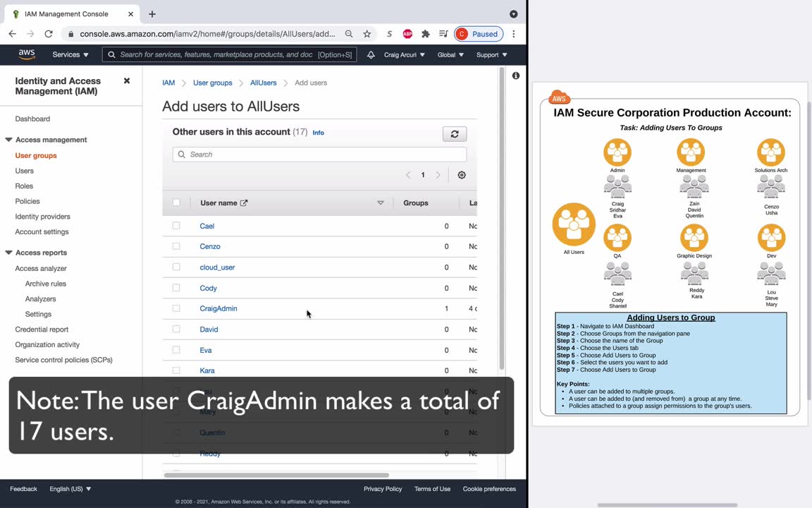Screen dimensions: 812x508
Task: Reload the page with browser refresh icon
Action: 49,34
